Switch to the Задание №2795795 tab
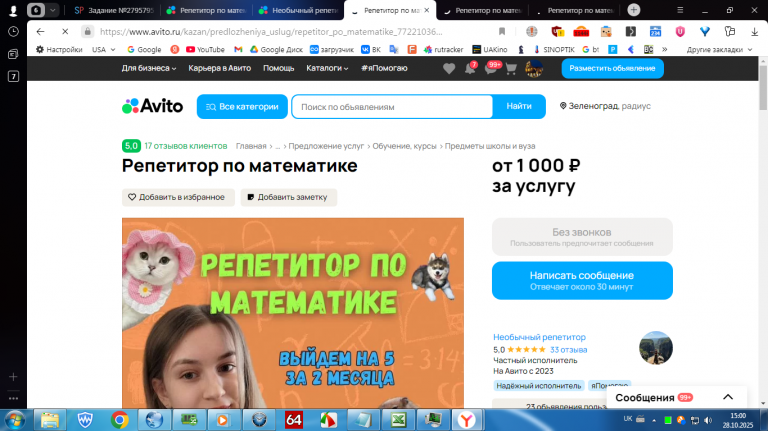 tap(114, 10)
